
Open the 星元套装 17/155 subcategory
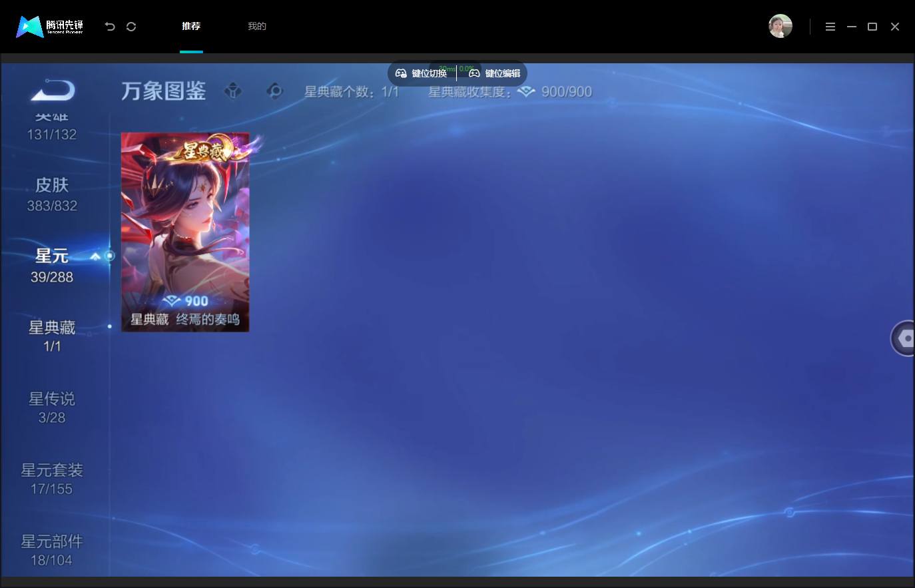click(52, 479)
